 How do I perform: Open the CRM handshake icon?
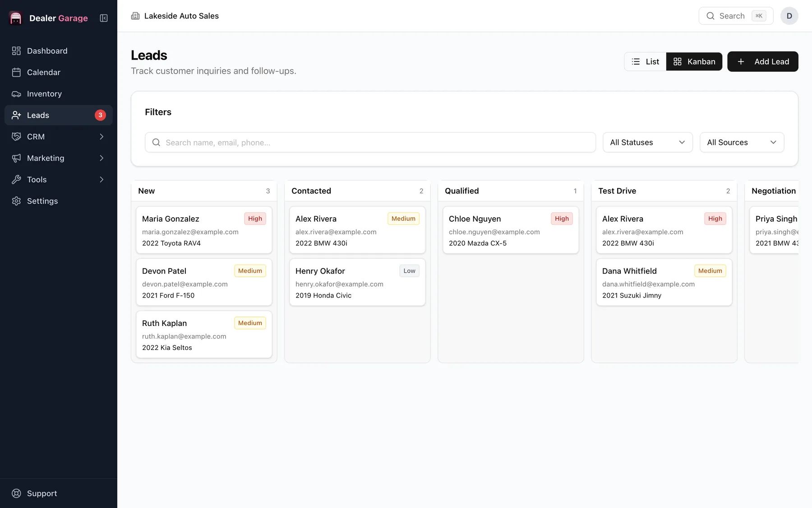[x=16, y=137]
